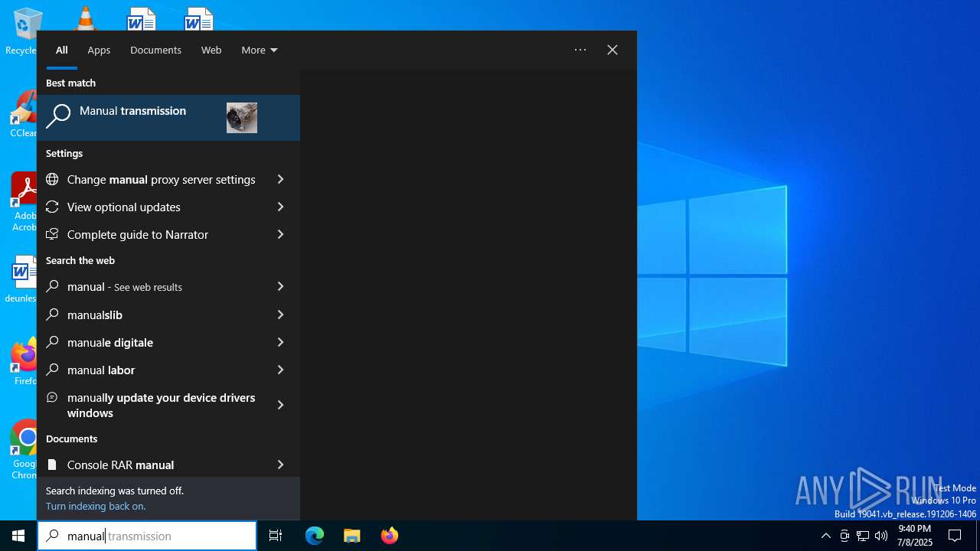Launch Firefox from the taskbar
The image size is (980, 551).
tap(390, 536)
